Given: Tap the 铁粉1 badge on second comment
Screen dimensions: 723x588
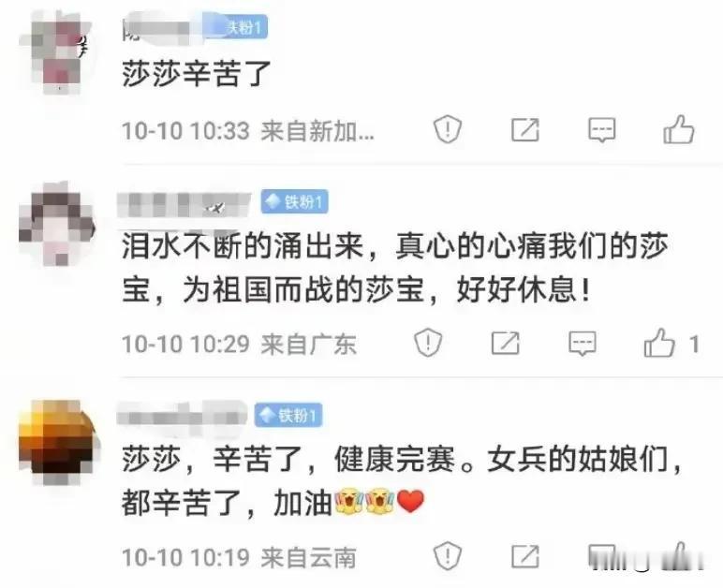Looking at the screenshot, I should pyautogui.click(x=295, y=201).
